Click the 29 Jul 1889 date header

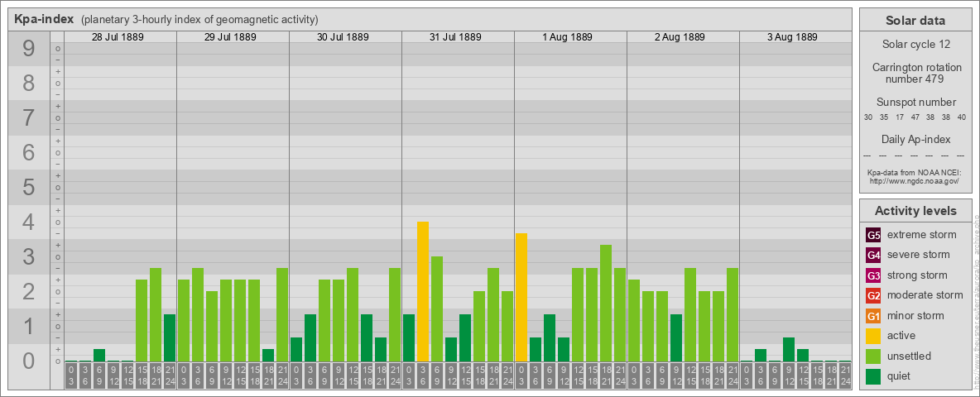click(x=230, y=37)
